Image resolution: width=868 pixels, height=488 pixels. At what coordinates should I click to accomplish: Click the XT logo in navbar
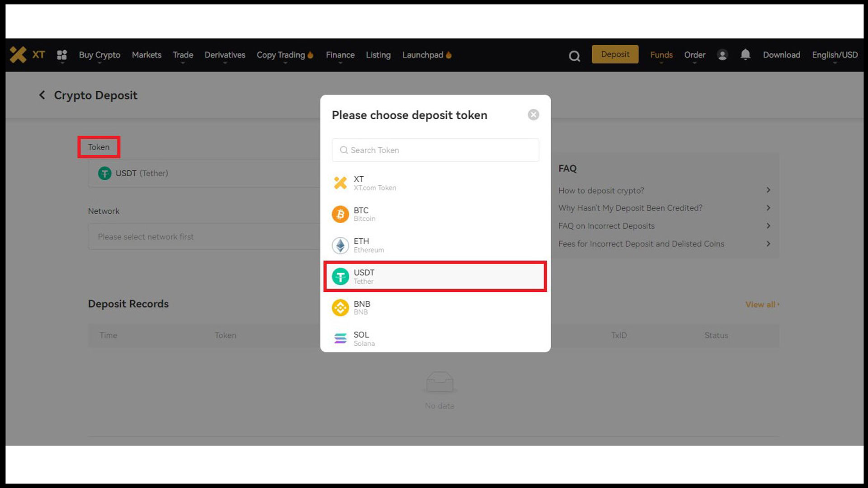[27, 55]
